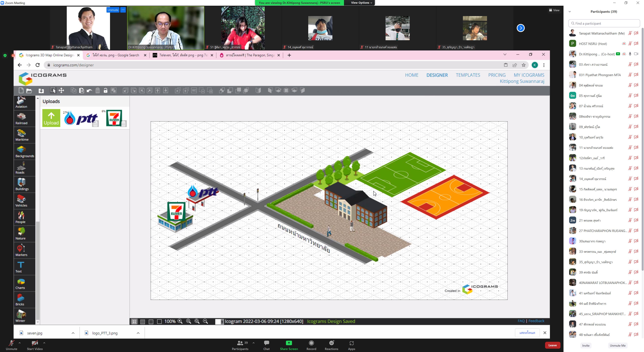
Task: Toggle the large grid display option
Action: (134, 321)
